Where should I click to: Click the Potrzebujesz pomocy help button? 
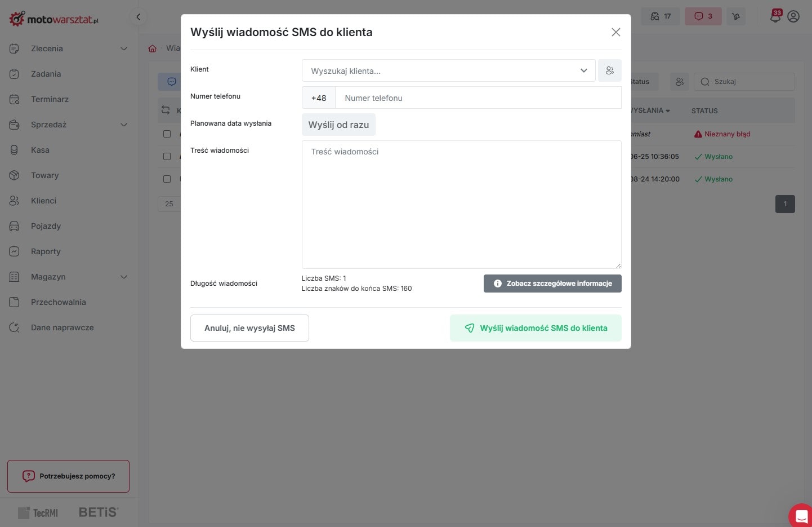[68, 476]
